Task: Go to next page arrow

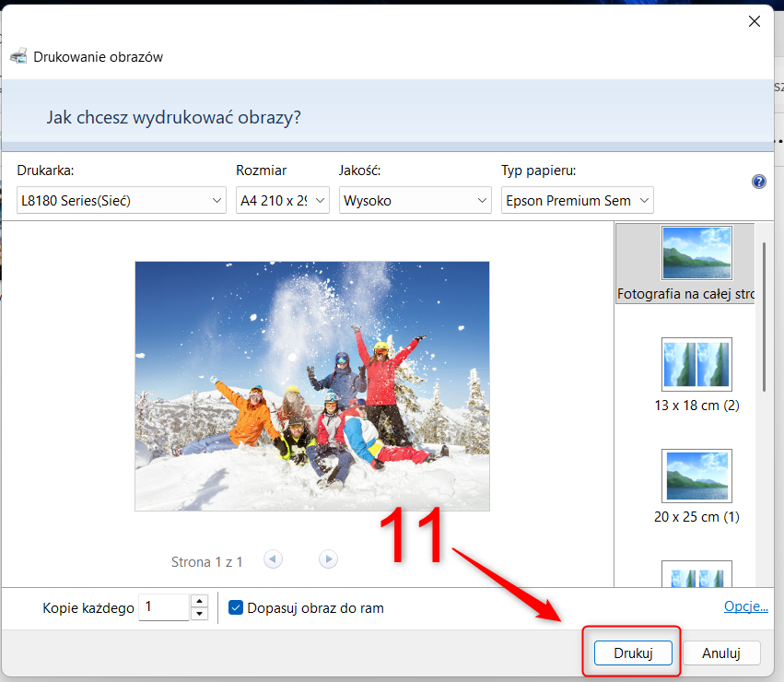Action: [x=328, y=559]
